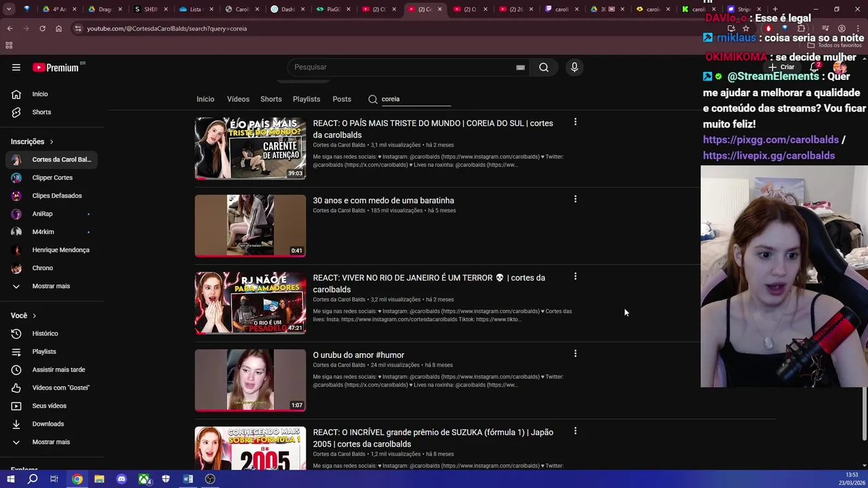This screenshot has width=868, height=488.
Task: Open Assistir mais tarde list
Action: 52,369
